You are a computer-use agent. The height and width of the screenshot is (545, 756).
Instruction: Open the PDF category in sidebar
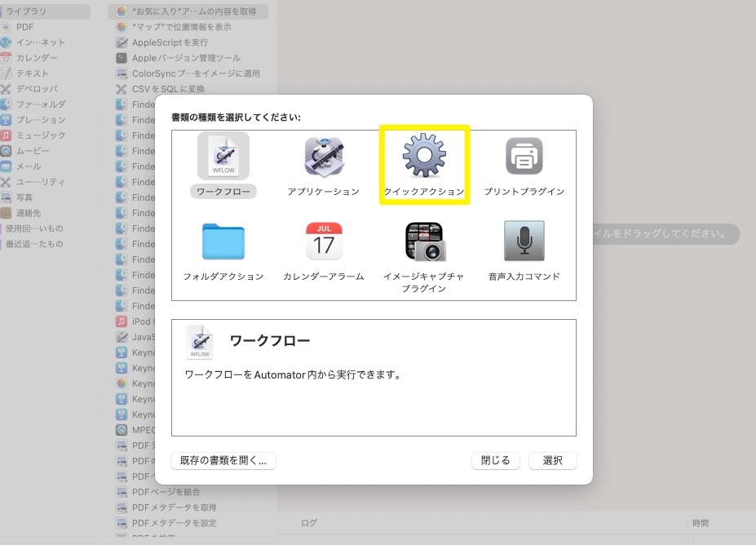(x=24, y=27)
